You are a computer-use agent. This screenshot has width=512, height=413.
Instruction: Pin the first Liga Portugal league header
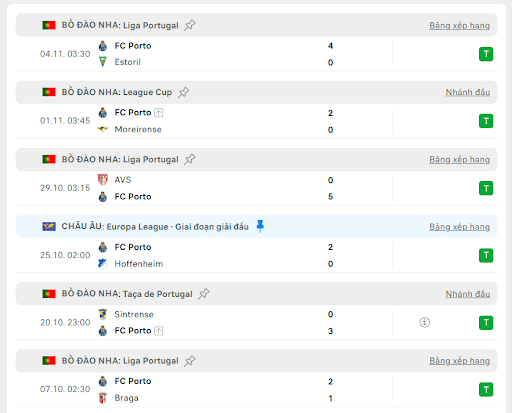tap(190, 25)
